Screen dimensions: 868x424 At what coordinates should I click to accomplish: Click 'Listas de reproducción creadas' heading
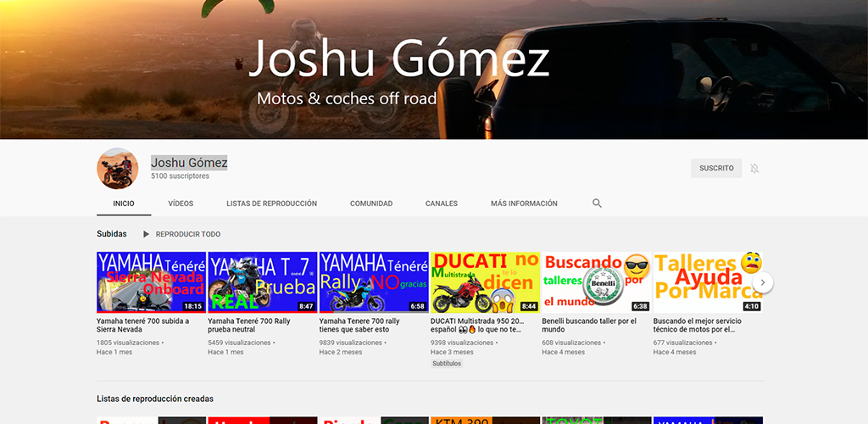click(155, 399)
